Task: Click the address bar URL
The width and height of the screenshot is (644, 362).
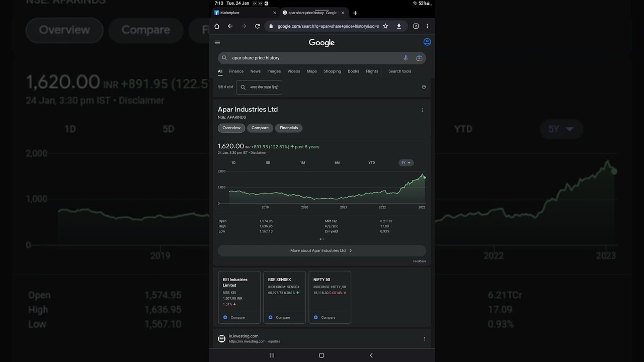Action: pyautogui.click(x=328, y=26)
